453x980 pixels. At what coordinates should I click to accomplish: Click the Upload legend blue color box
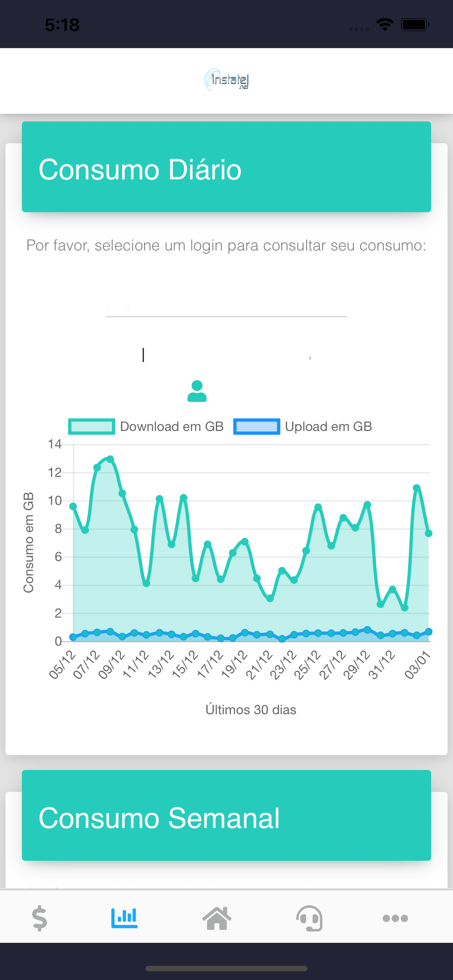click(256, 427)
